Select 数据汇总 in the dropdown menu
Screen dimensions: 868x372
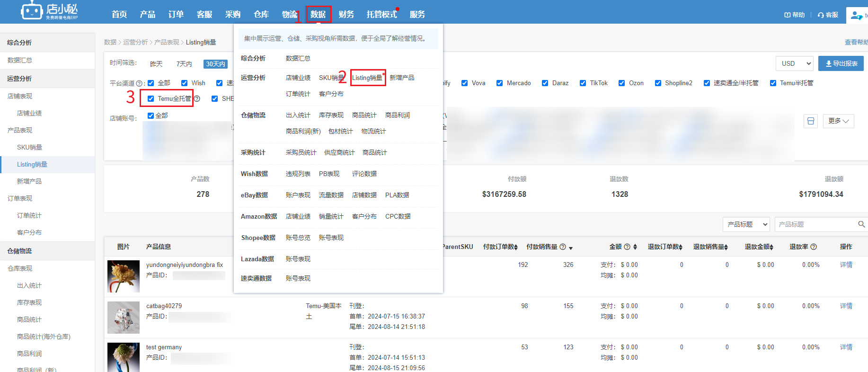tap(298, 59)
